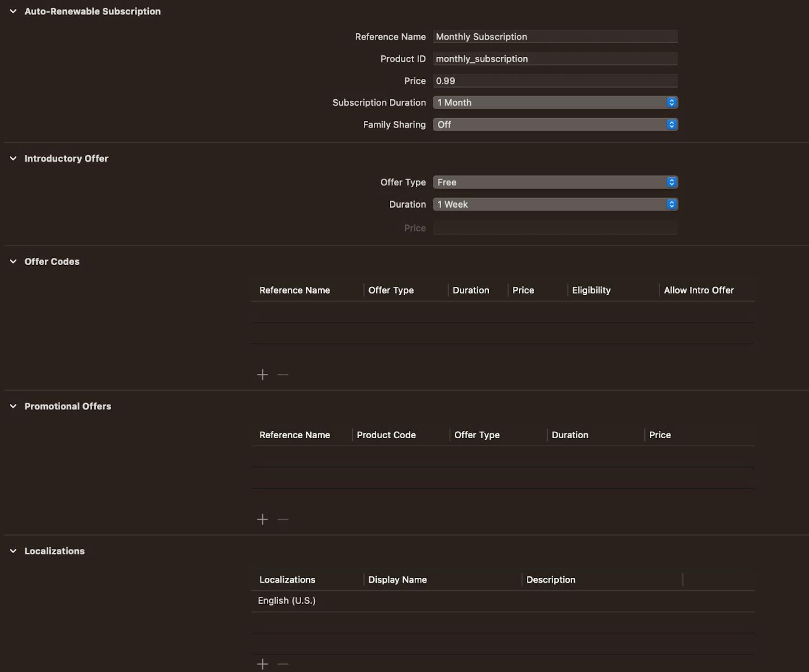The width and height of the screenshot is (809, 672).
Task: Click minus icon under Offer Codes table
Action: [283, 374]
